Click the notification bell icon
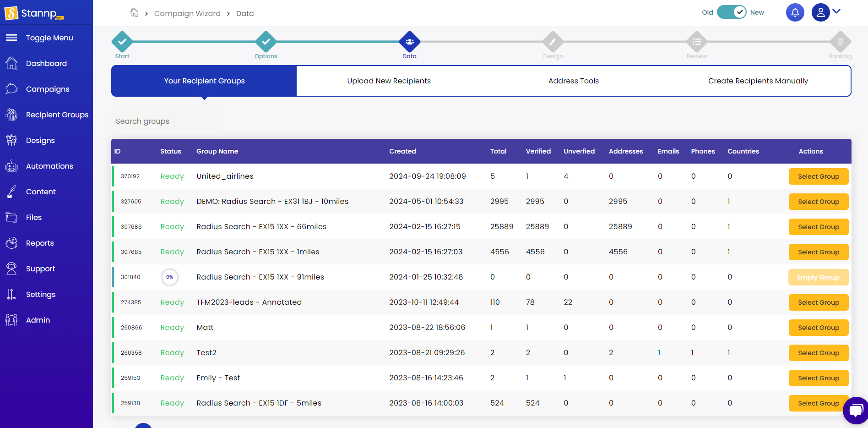 [795, 12]
